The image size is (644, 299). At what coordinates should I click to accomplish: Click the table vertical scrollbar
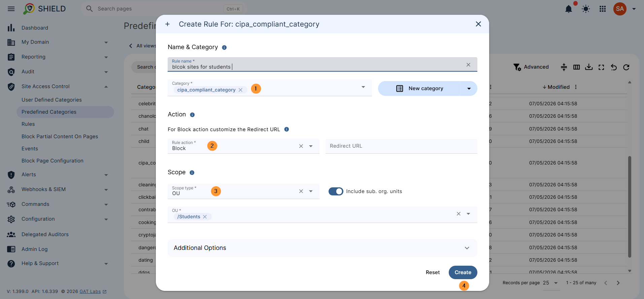click(630, 207)
